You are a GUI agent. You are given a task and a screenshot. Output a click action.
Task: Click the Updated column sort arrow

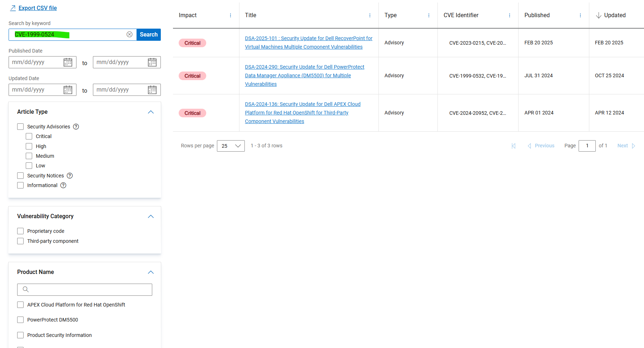click(x=599, y=15)
